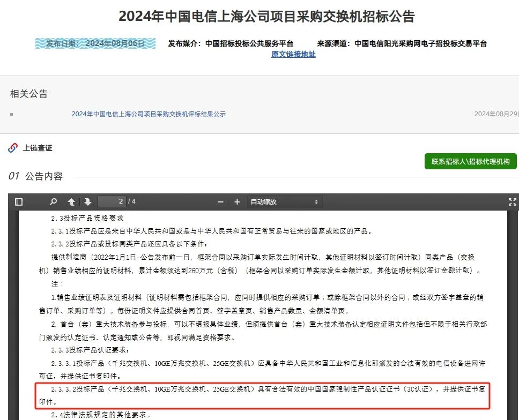Click the 1.销售业绩证明表及证明材料 line

(x=261, y=304)
